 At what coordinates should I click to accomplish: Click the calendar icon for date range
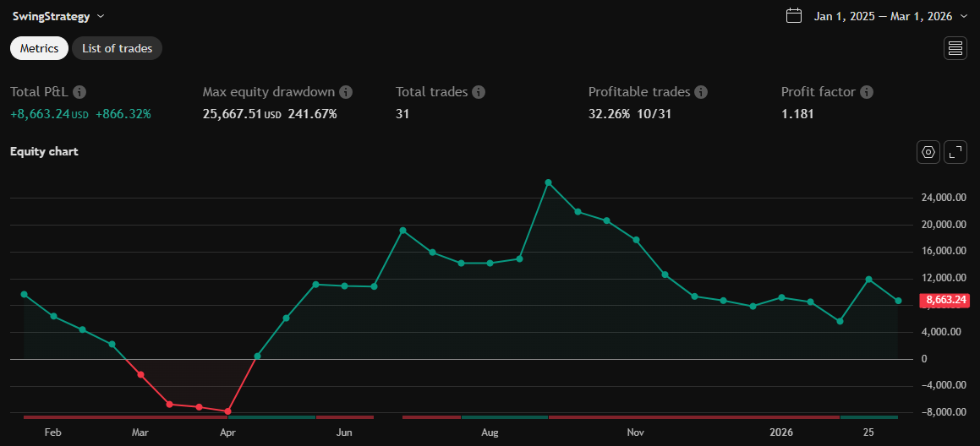pyautogui.click(x=793, y=16)
